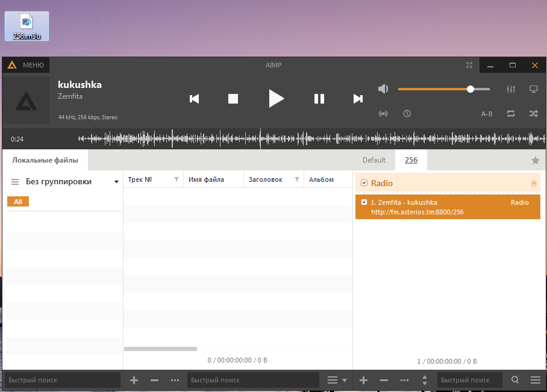Run the playlist search magnifier
The image size is (547, 392).
(x=515, y=380)
